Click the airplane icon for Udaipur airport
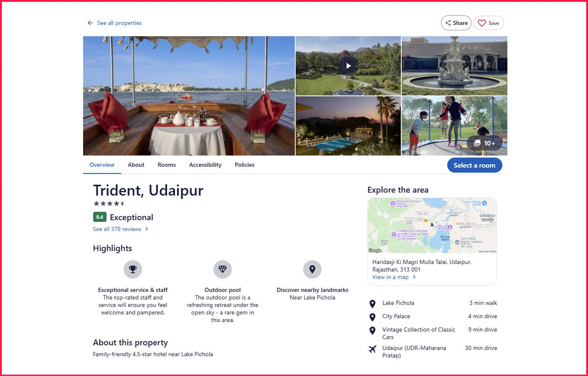 [x=372, y=349]
